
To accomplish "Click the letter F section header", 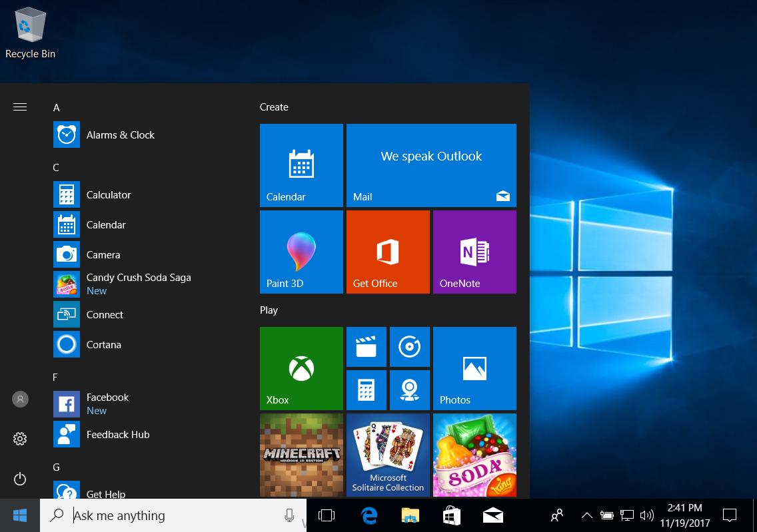I will 55,377.
